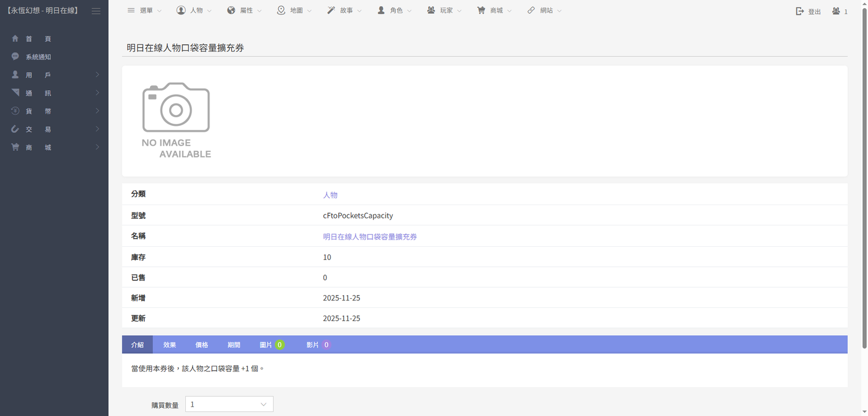Expand the 貨幣 sidebar submenu arrow
868x416 pixels.
point(98,111)
